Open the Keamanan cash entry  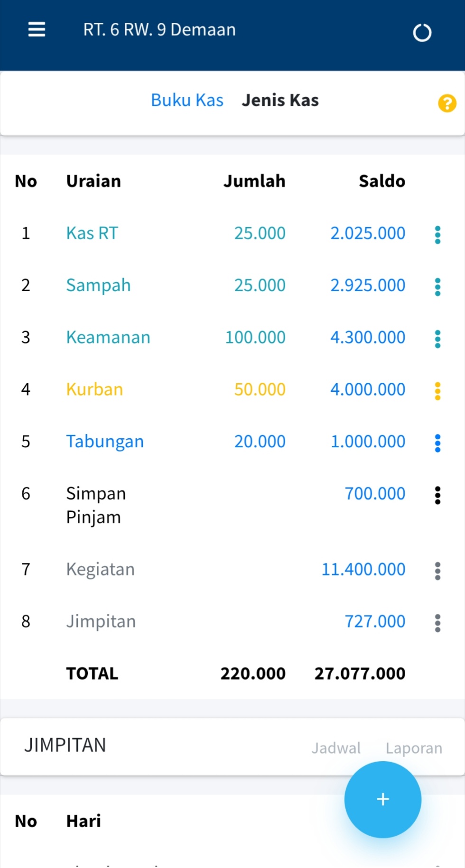108,337
